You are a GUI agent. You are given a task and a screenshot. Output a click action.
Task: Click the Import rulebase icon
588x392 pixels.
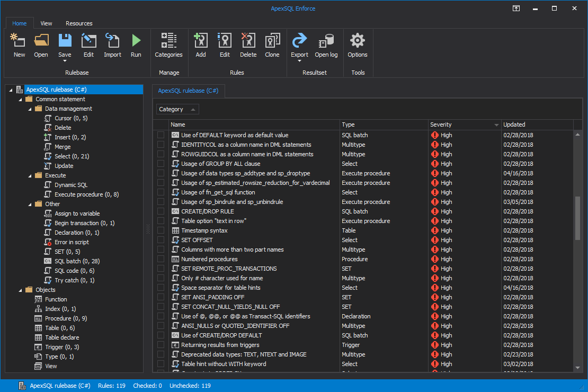pyautogui.click(x=112, y=45)
